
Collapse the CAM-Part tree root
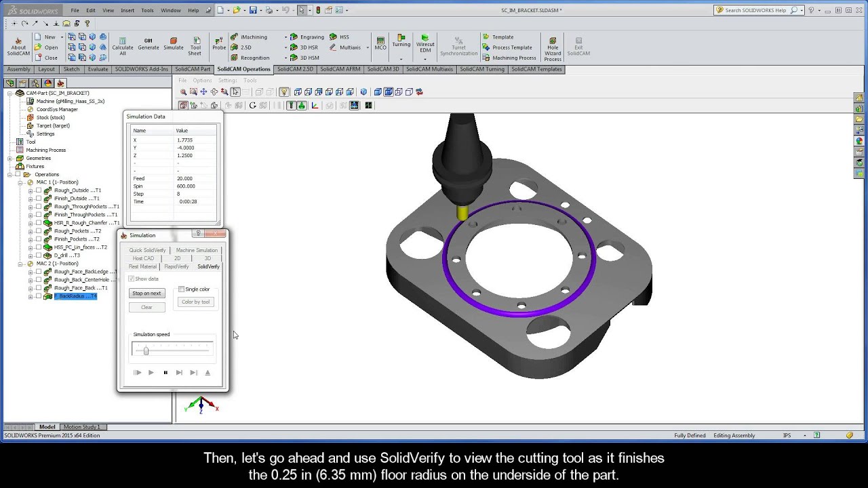pos(10,93)
